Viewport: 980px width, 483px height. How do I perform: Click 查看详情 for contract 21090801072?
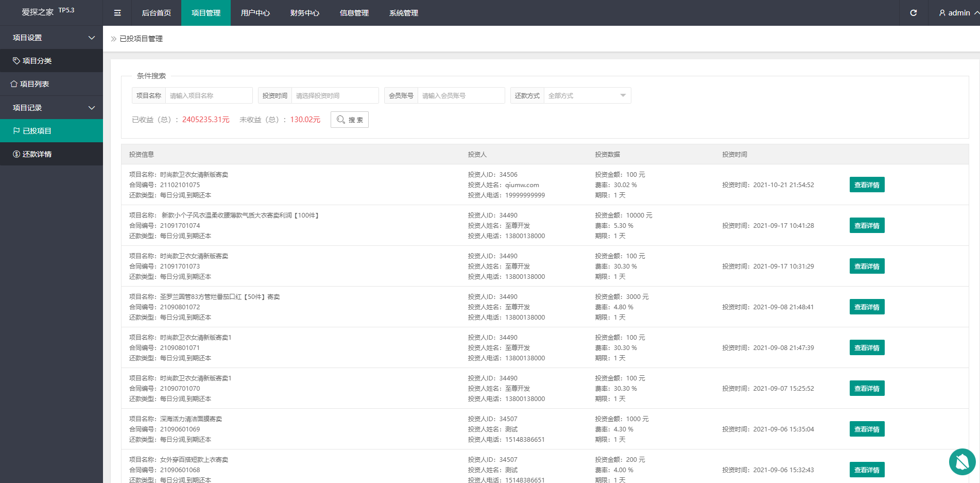[867, 307]
